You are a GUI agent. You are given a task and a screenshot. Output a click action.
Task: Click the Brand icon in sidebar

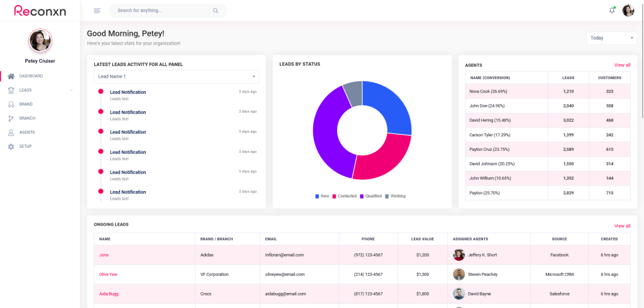[x=11, y=104]
